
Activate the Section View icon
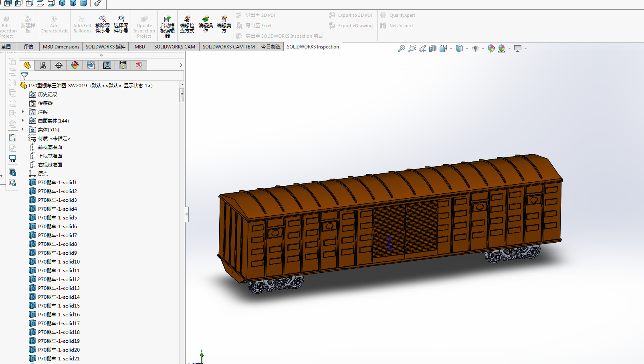(433, 48)
